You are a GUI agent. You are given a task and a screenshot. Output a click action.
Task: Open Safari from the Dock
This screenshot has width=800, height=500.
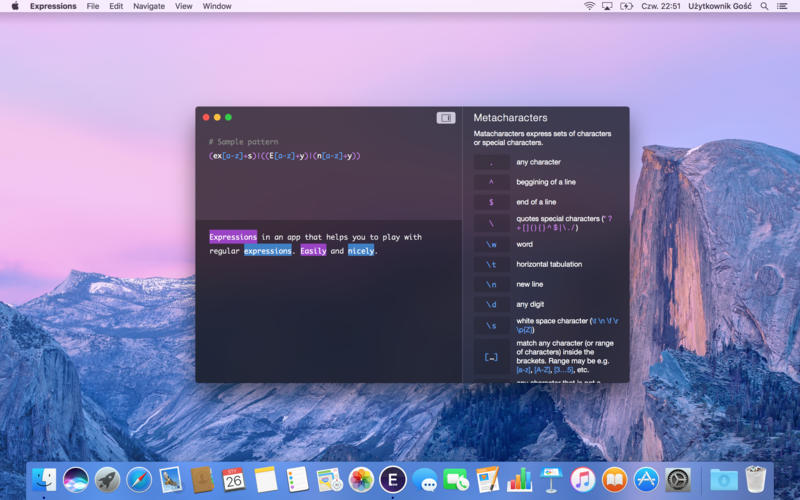tap(139, 480)
